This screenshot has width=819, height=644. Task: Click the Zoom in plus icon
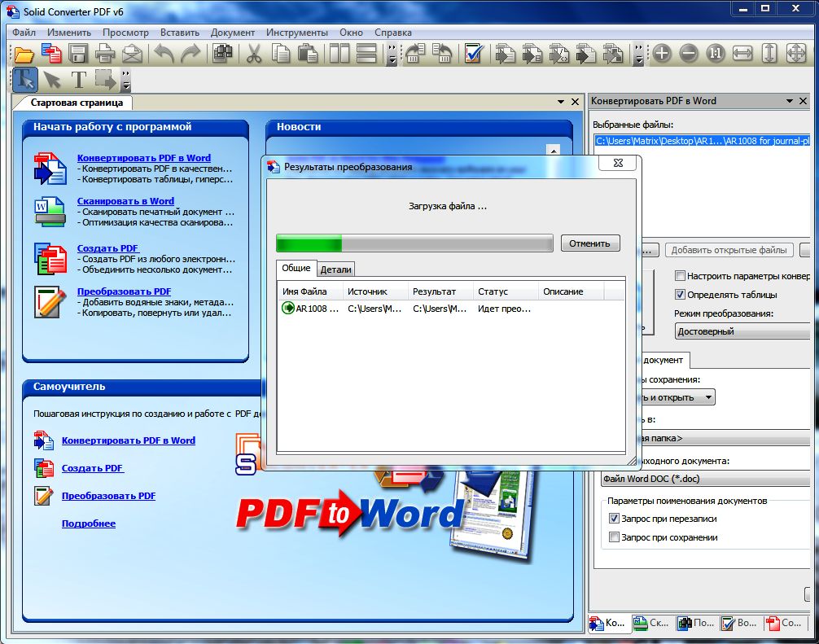662,55
